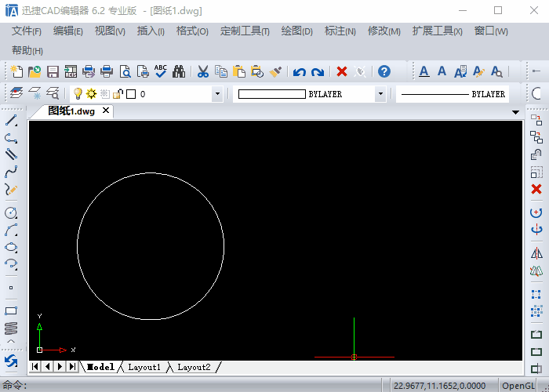Toggle layer on/off light bulb
Image resolution: width=549 pixels, height=392 pixels.
pyautogui.click(x=78, y=94)
